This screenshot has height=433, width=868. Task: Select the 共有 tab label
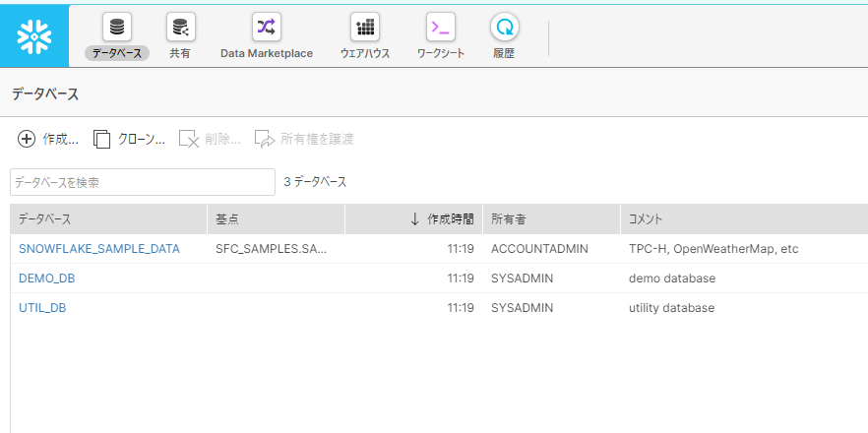click(180, 54)
